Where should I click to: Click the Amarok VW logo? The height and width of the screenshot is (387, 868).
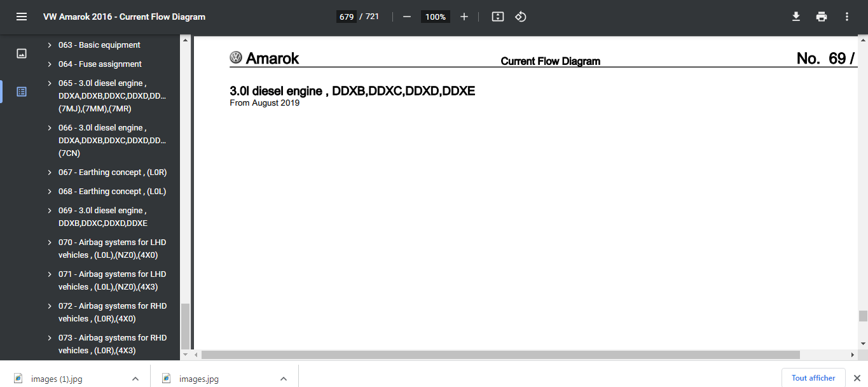pyautogui.click(x=236, y=58)
